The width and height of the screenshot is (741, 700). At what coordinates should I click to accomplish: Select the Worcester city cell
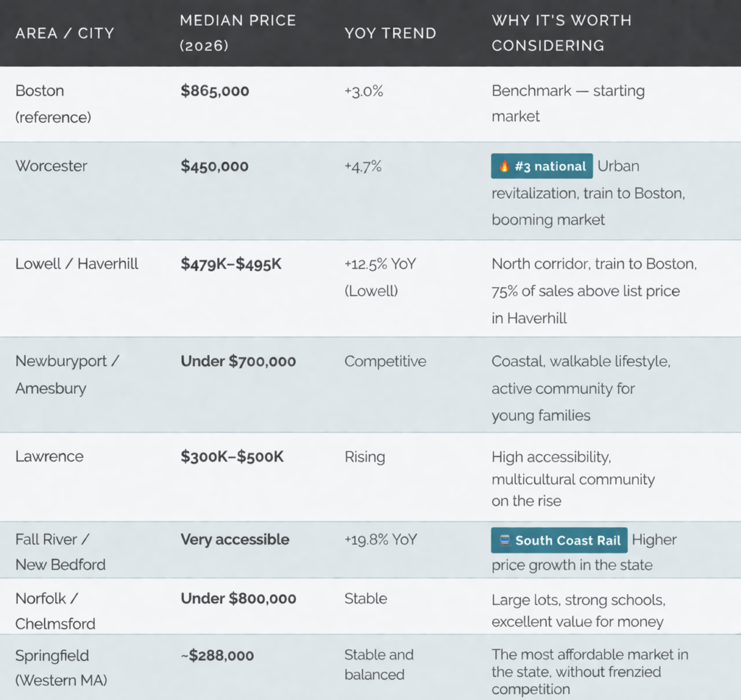[51, 166]
